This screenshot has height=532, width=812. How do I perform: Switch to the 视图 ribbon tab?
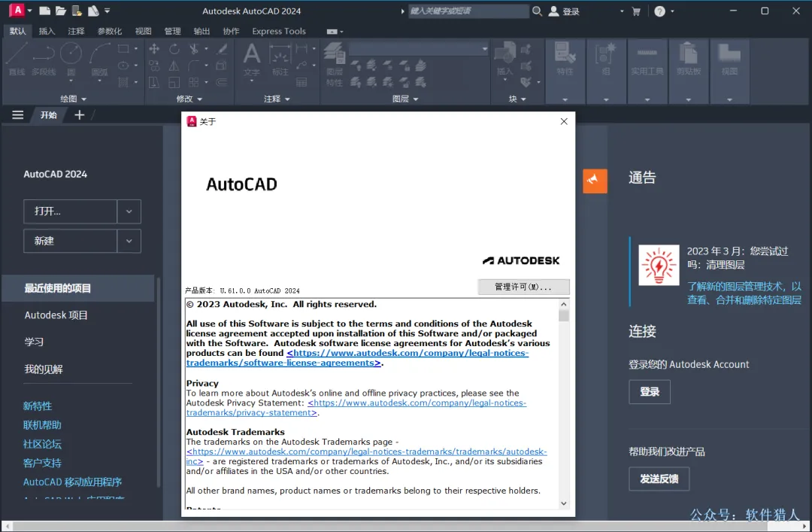point(143,31)
